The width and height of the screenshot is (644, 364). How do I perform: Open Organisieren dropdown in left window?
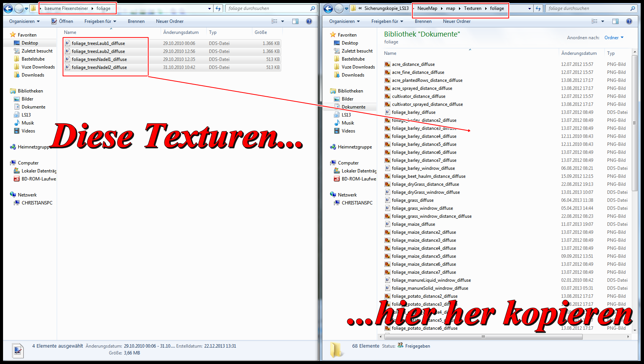[24, 21]
